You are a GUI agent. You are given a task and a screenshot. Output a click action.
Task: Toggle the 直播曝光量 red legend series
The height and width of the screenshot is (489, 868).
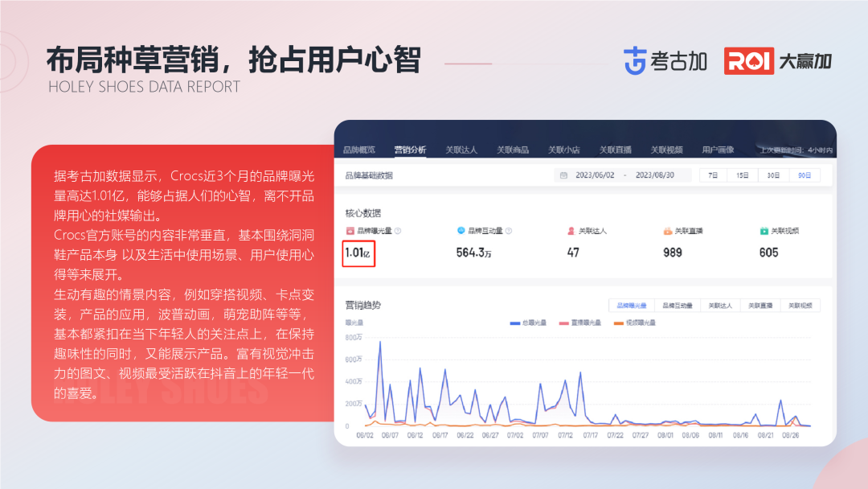580,323
